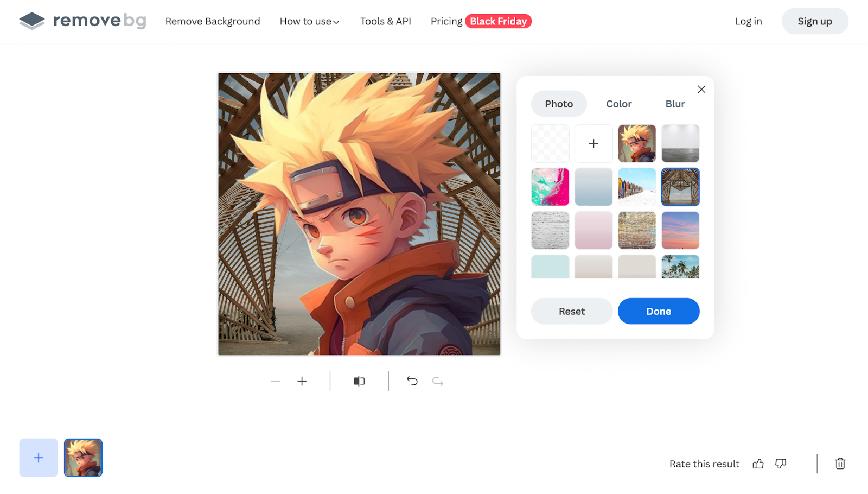Expand the How to use dropdown
The height and width of the screenshot is (494, 868).
click(x=309, y=21)
